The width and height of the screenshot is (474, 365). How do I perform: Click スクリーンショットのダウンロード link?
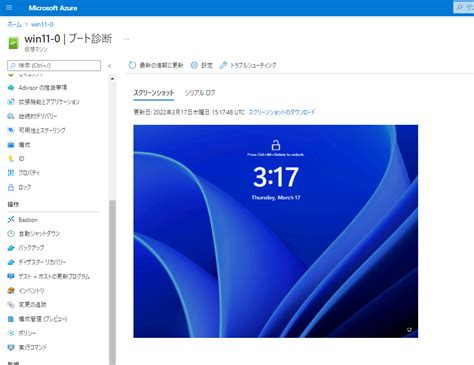pos(282,112)
